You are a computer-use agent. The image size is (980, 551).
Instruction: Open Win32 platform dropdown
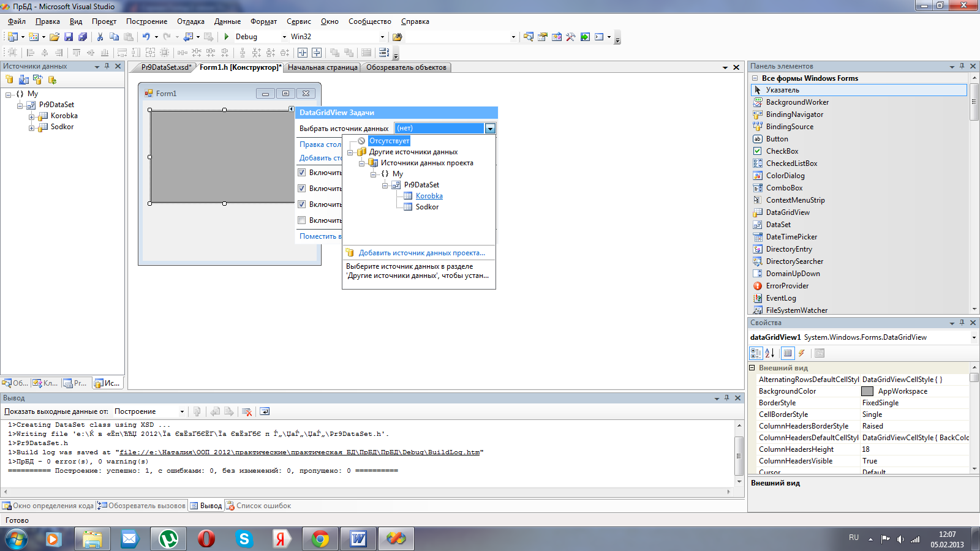coord(383,37)
